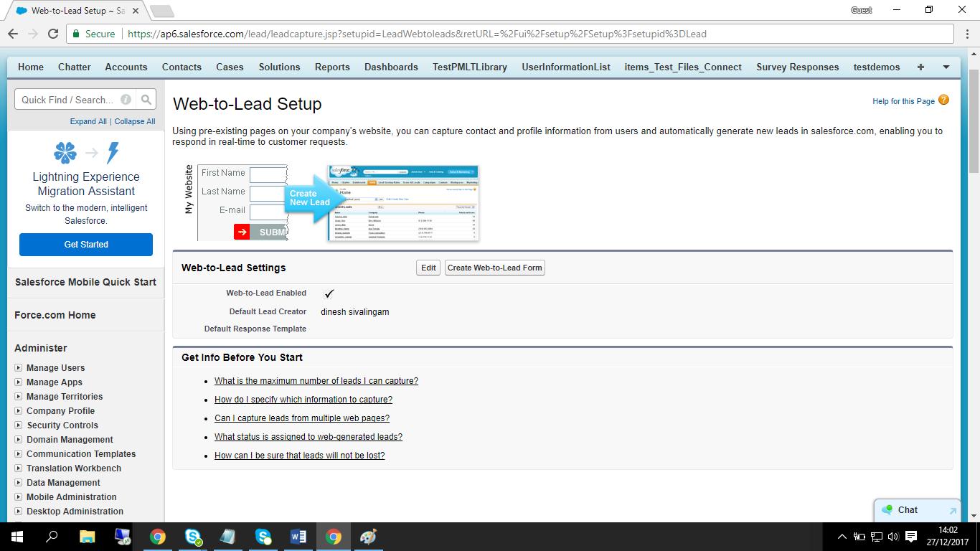Click the Quick Find search magnifier icon

(146, 100)
